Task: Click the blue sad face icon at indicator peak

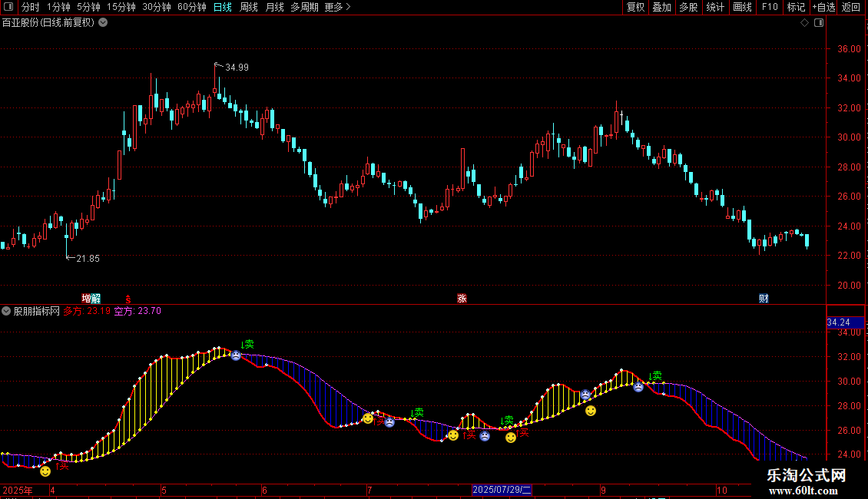Action: tap(236, 355)
